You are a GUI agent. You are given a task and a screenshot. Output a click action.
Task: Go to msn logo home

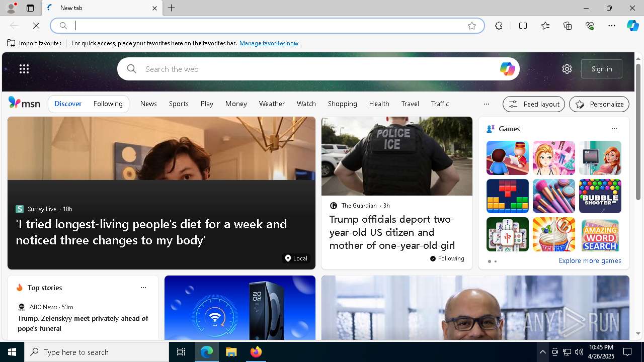24,103
